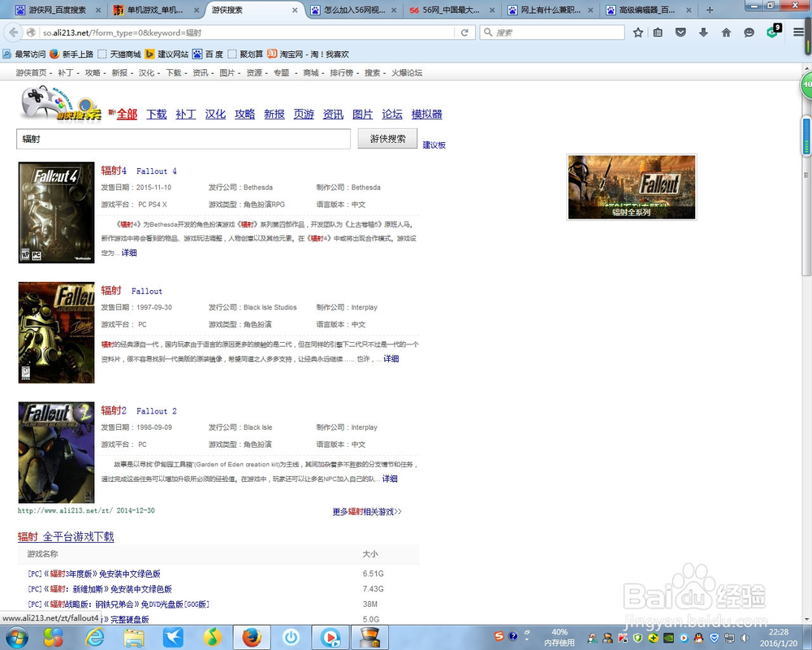812x650 pixels.
Task: Click the blue bird taskbar icon
Action: click(172, 637)
